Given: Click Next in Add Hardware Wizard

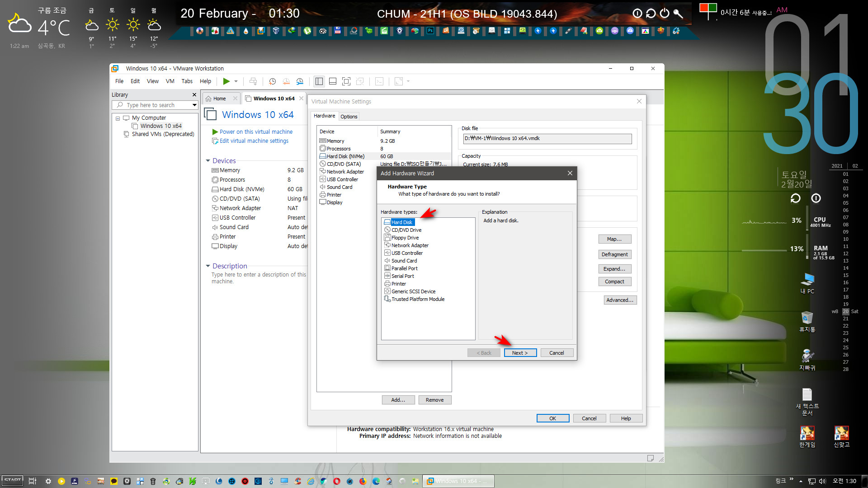Looking at the screenshot, I should [520, 353].
